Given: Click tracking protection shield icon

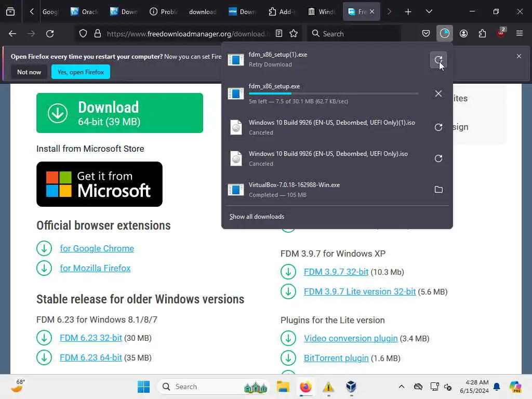Looking at the screenshot, I should coord(83,34).
